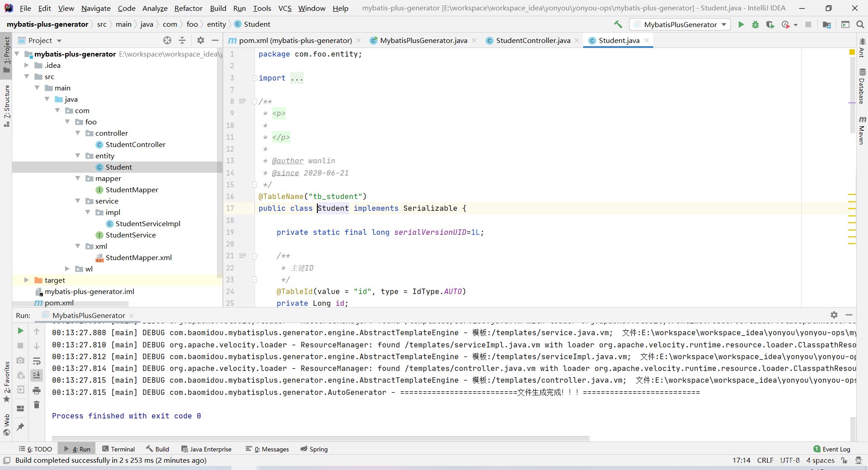Expand the target folder
868x470 pixels.
coord(26,280)
